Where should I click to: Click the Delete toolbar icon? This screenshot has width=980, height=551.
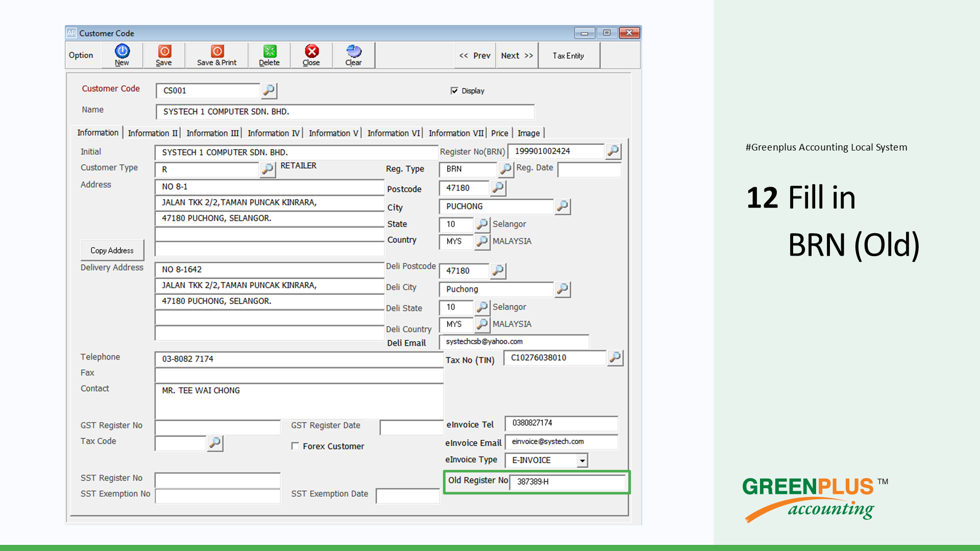(x=269, y=55)
